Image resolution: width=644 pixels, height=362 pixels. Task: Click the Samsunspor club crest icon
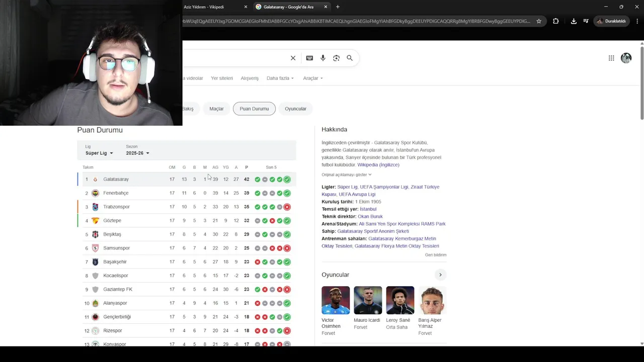[x=95, y=248]
